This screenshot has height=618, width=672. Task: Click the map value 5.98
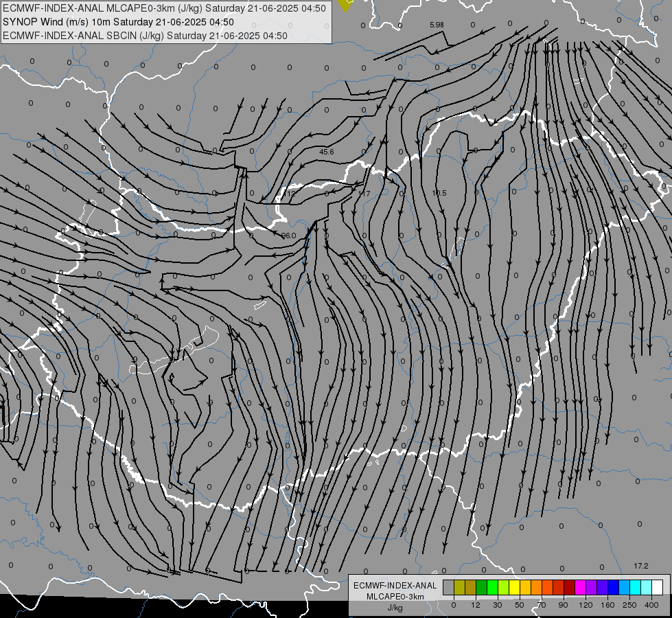coord(437,25)
